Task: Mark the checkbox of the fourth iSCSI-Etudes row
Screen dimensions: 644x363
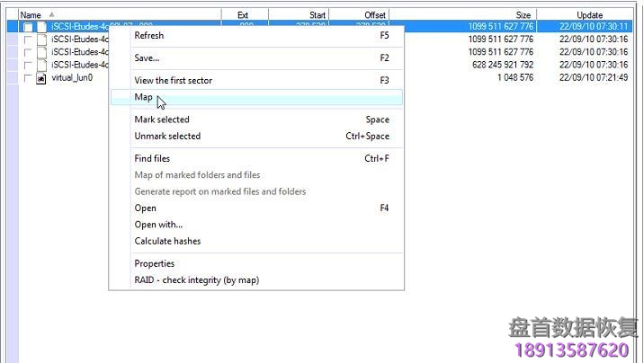Action: pyautogui.click(x=29, y=66)
